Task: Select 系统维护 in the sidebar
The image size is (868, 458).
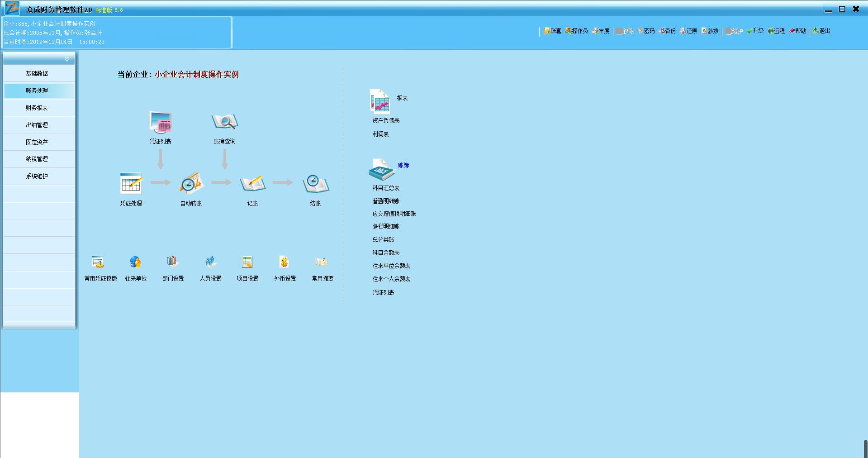Action: click(39, 176)
